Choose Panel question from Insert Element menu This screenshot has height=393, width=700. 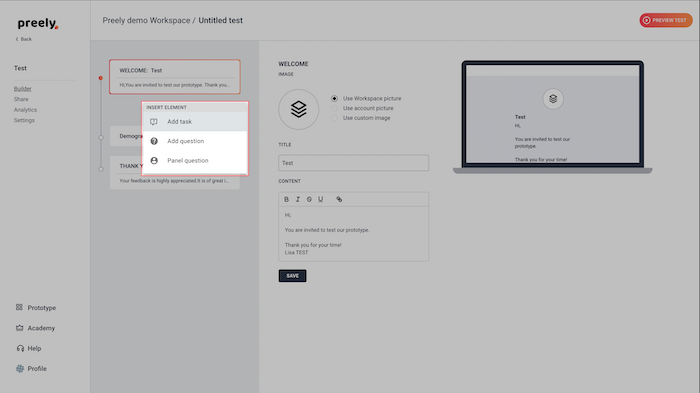pos(195,160)
